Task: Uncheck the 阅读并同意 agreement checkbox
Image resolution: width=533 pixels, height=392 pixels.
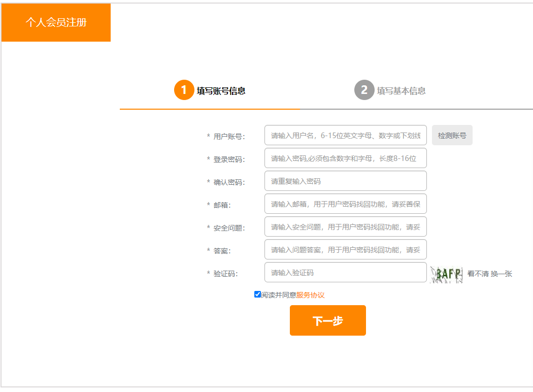Action: point(257,295)
